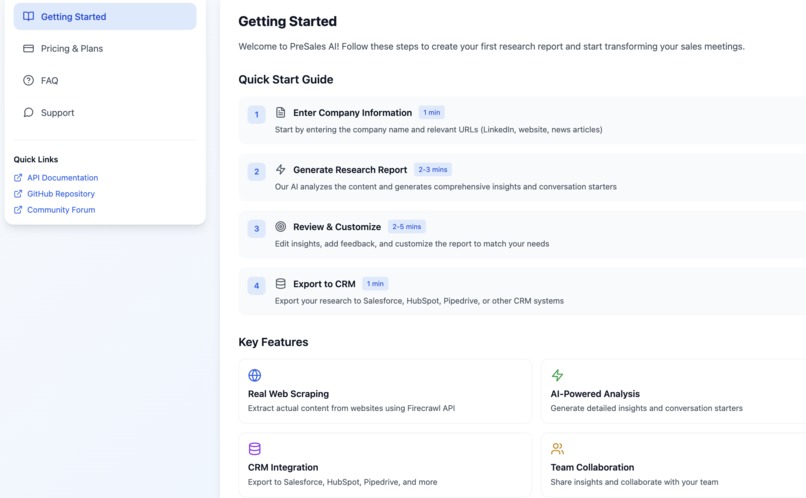Screen dimensions: 806x498
Task: Click 'Export your research to Salesforce' description
Action: 419,301
